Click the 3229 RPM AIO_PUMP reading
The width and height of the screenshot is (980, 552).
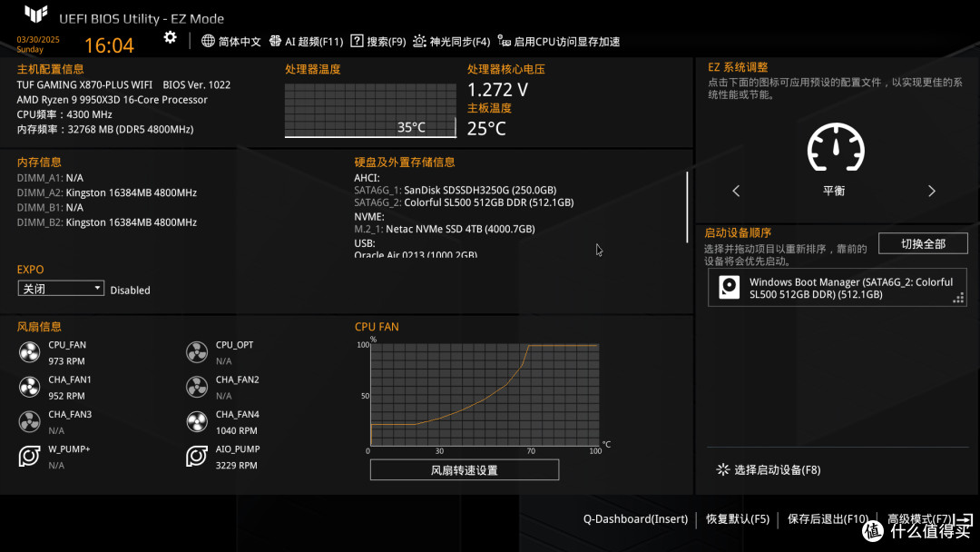236,466
